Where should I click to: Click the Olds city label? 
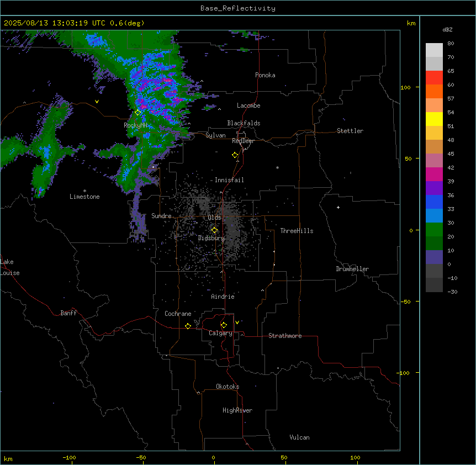click(214, 218)
